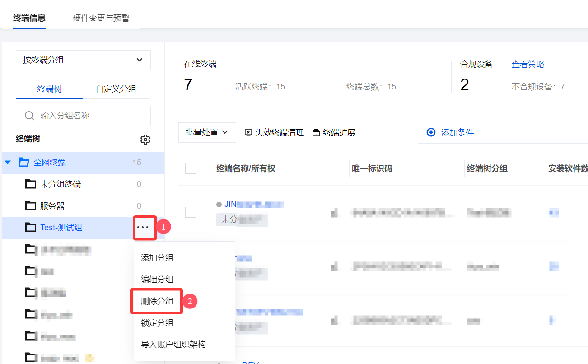Click the magnifier icon in group search
This screenshot has width=588, height=364.
click(x=29, y=116)
